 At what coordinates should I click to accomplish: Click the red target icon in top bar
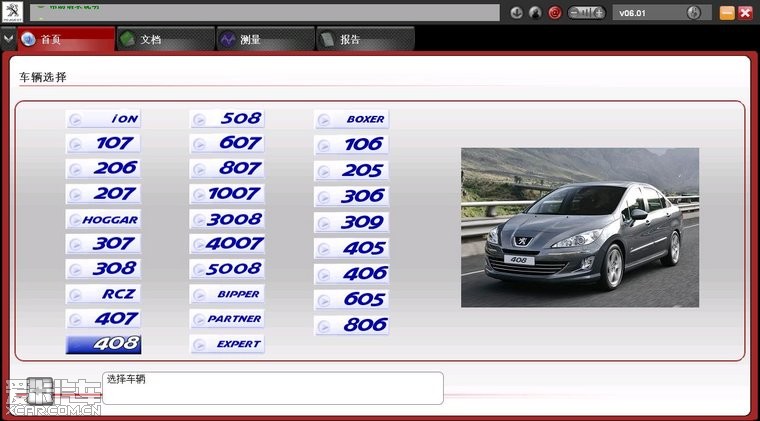(x=555, y=13)
